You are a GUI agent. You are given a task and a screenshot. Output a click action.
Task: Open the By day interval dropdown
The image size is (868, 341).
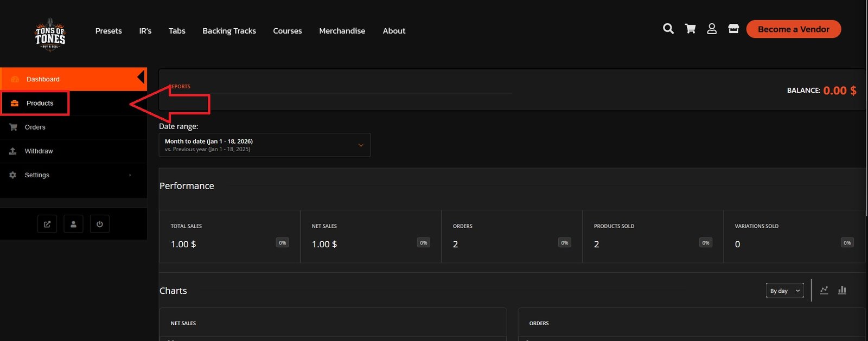pos(784,291)
